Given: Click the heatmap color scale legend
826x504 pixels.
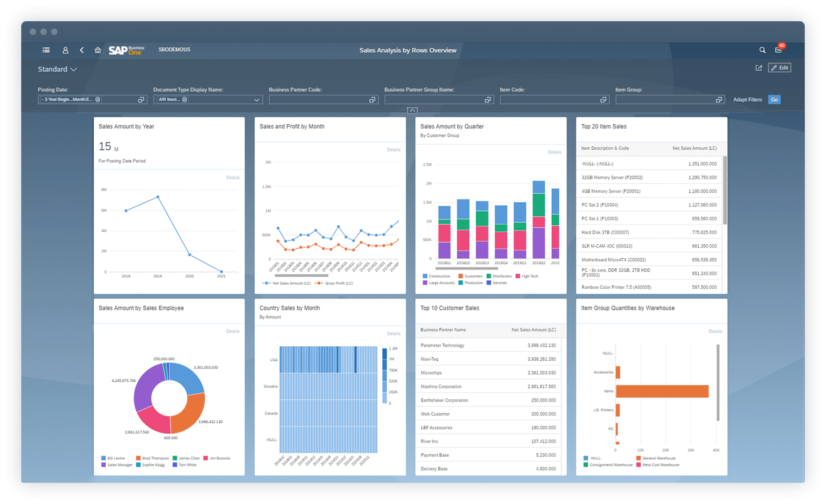Looking at the screenshot, I should [384, 375].
